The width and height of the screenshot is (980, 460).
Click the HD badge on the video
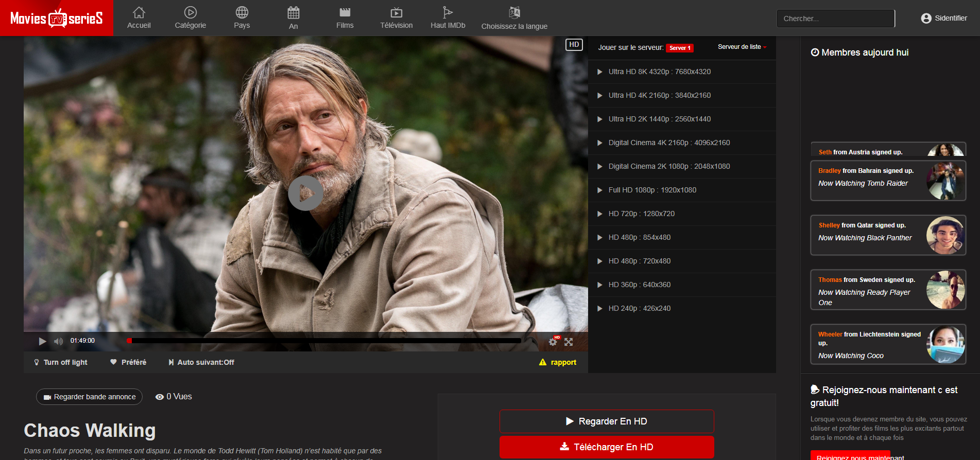(x=574, y=45)
